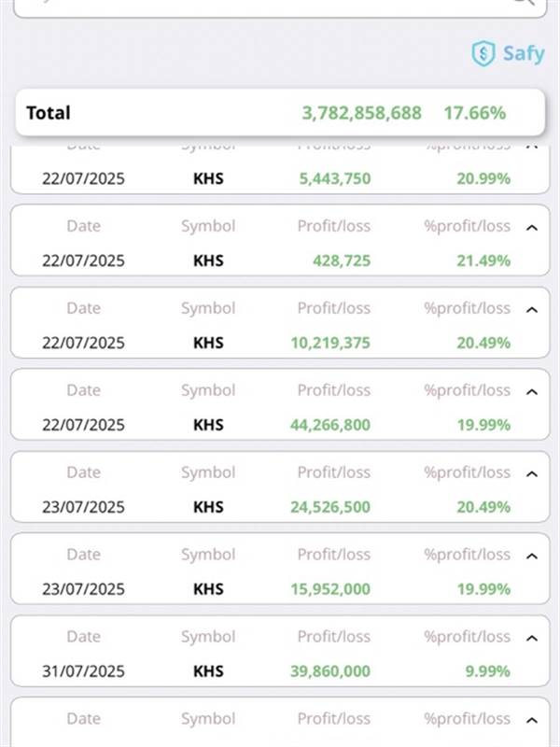
Task: Click KHS symbol in the 5,443,750 row
Action: pyautogui.click(x=208, y=178)
